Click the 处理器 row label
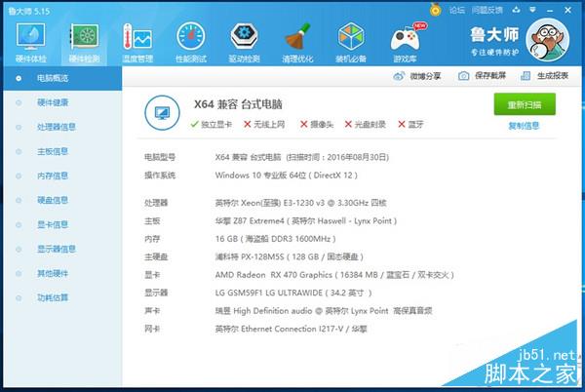This screenshot has height=392, width=585. tap(156, 203)
